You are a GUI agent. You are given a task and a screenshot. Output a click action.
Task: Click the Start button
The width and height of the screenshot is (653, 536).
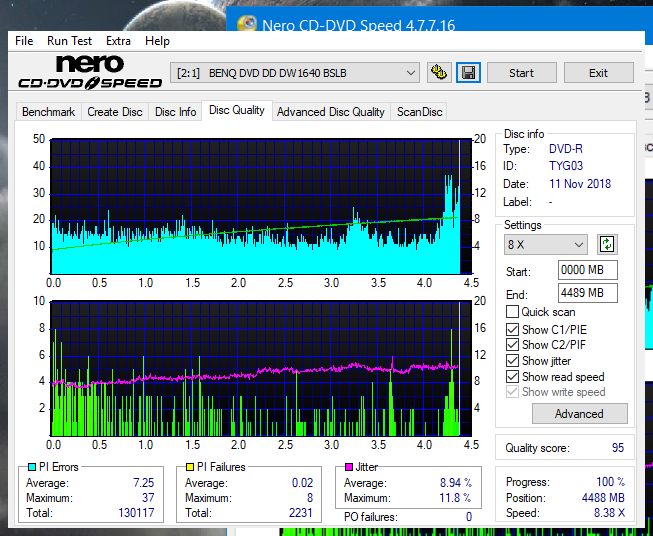point(521,73)
